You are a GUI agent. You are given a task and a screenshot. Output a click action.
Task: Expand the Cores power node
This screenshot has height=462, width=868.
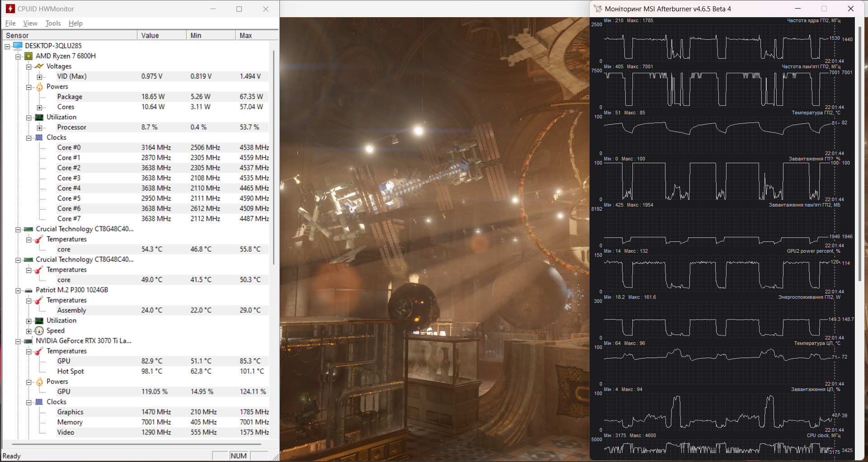[39, 108]
